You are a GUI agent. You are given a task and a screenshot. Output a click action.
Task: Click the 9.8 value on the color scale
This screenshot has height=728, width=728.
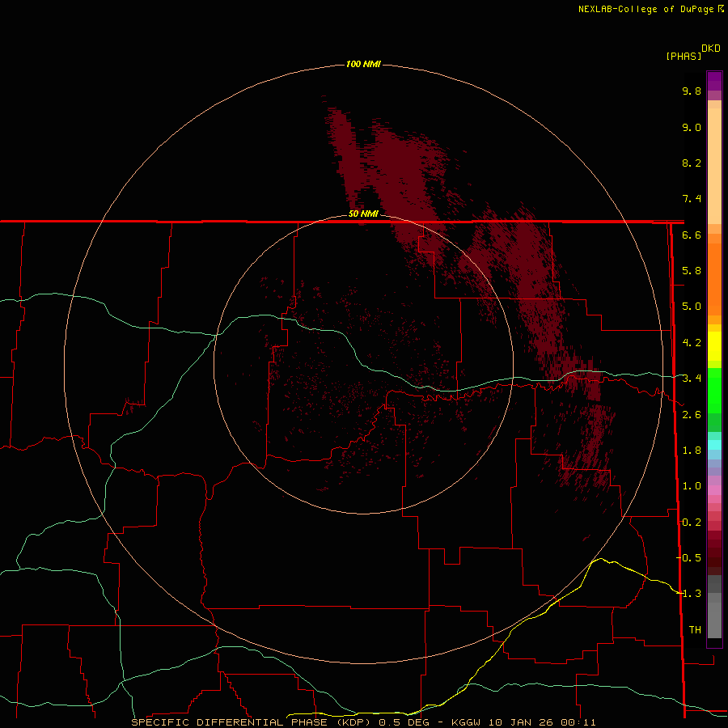coord(692,91)
